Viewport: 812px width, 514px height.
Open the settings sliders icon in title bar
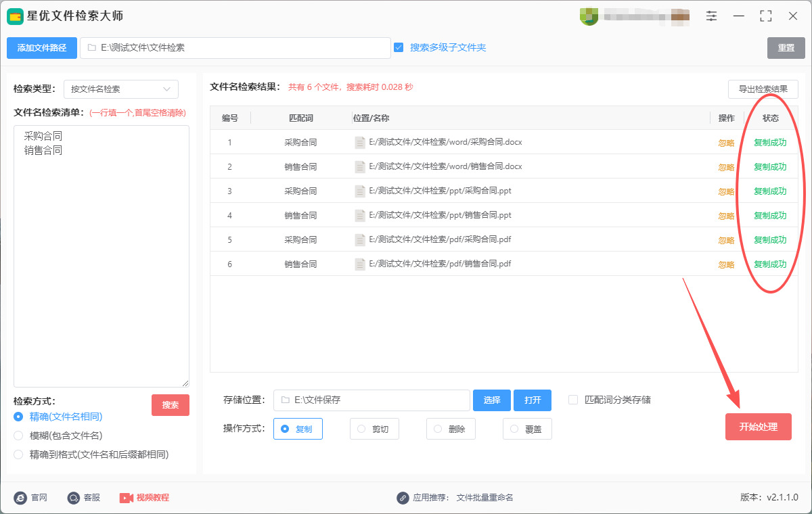(x=711, y=16)
